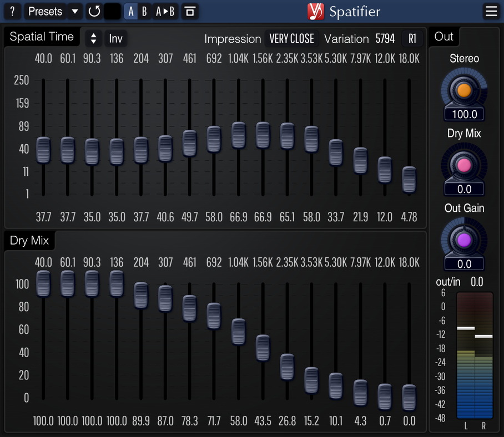Select state B
Screen dimensions: 504x437
coord(144,12)
